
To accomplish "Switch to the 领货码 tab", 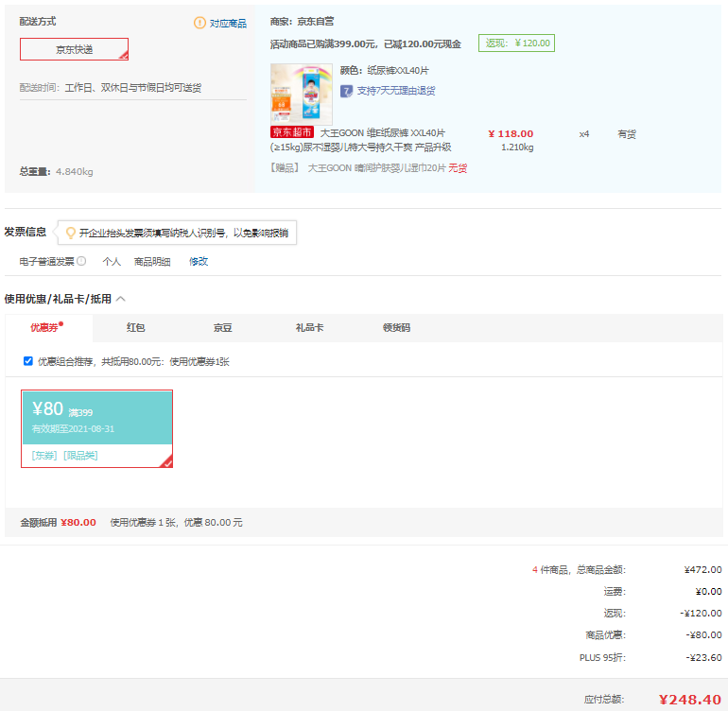I will click(396, 328).
